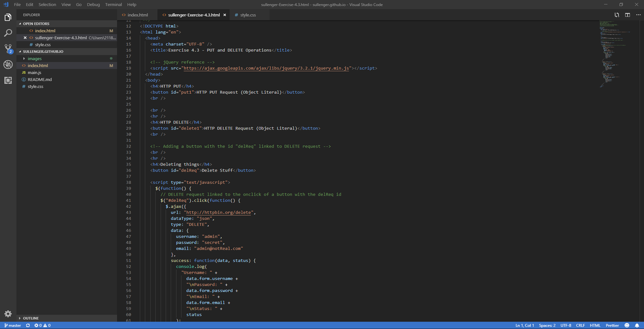Open the Manage gear settings icon
This screenshot has height=329, width=644.
pyautogui.click(x=8, y=314)
